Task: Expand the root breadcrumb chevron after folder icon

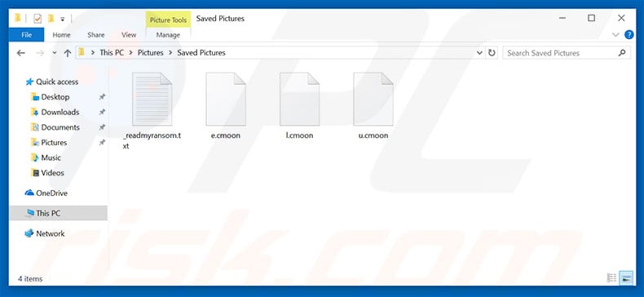Action: (93, 53)
